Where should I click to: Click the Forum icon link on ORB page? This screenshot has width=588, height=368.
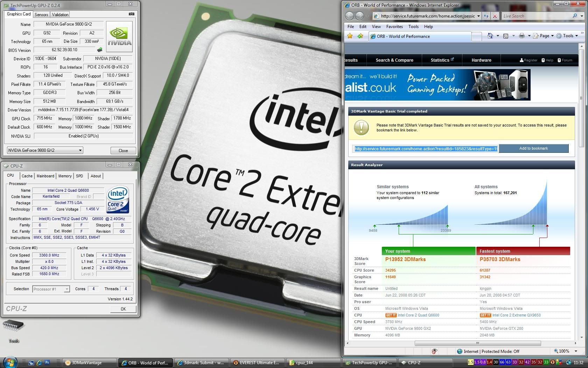(565, 60)
